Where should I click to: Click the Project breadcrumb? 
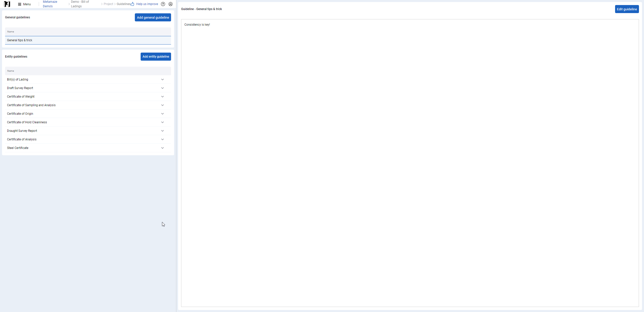[108, 4]
